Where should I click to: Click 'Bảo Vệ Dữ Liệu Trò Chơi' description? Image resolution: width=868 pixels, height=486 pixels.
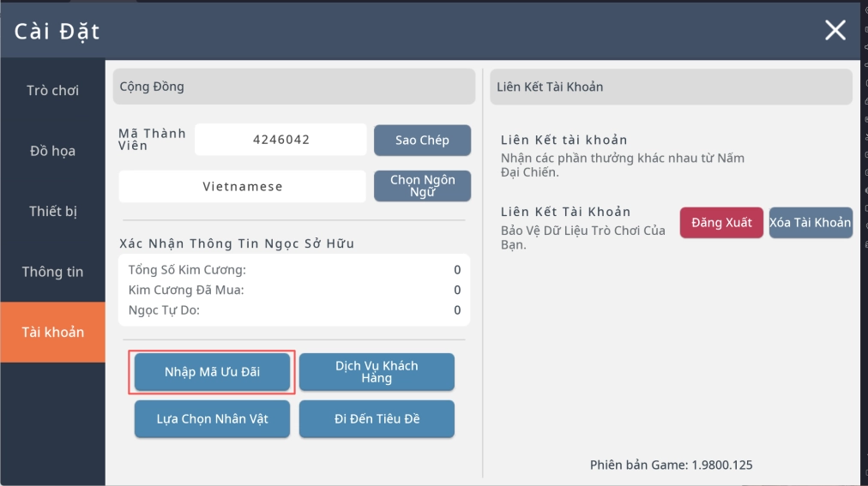point(583,237)
